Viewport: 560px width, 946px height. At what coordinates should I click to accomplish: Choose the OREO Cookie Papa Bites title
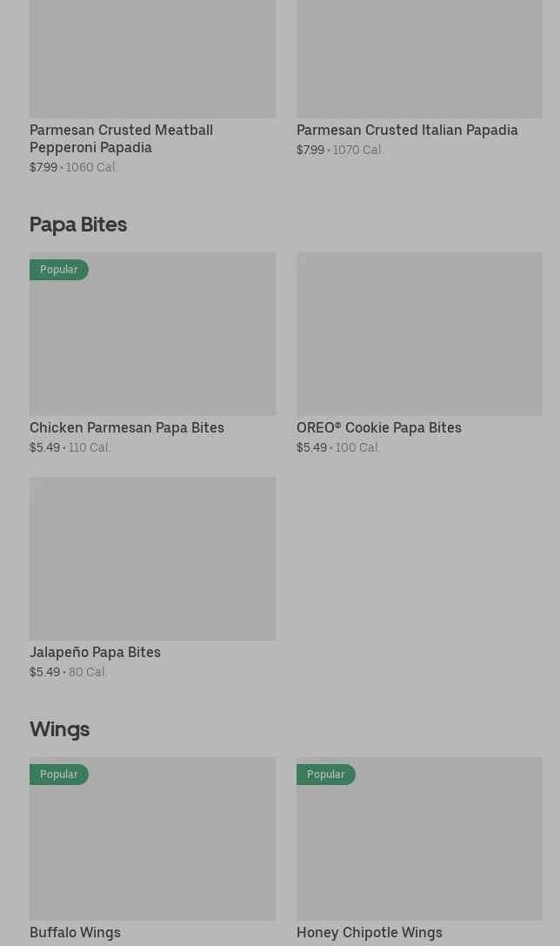tap(379, 427)
